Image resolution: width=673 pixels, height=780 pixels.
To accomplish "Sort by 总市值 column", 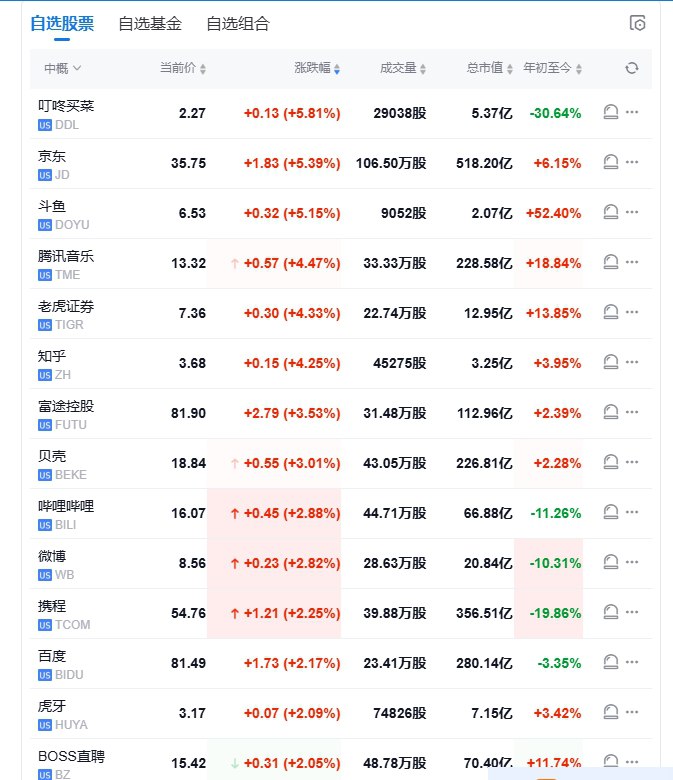I will (x=489, y=68).
